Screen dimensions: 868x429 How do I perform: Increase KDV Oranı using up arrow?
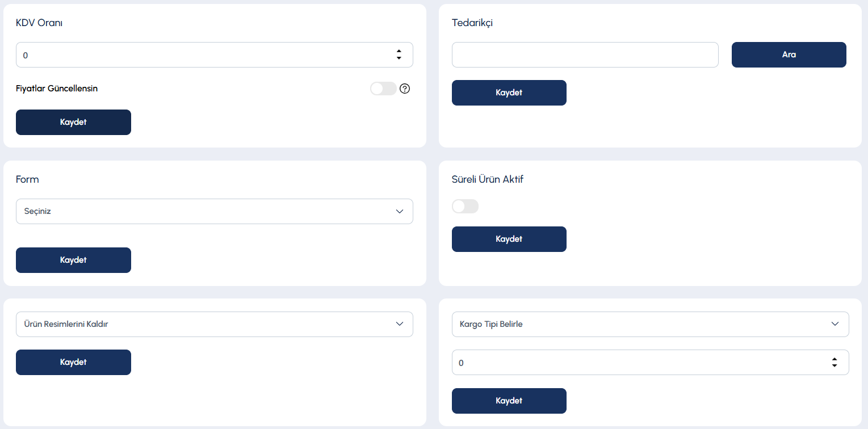(399, 52)
